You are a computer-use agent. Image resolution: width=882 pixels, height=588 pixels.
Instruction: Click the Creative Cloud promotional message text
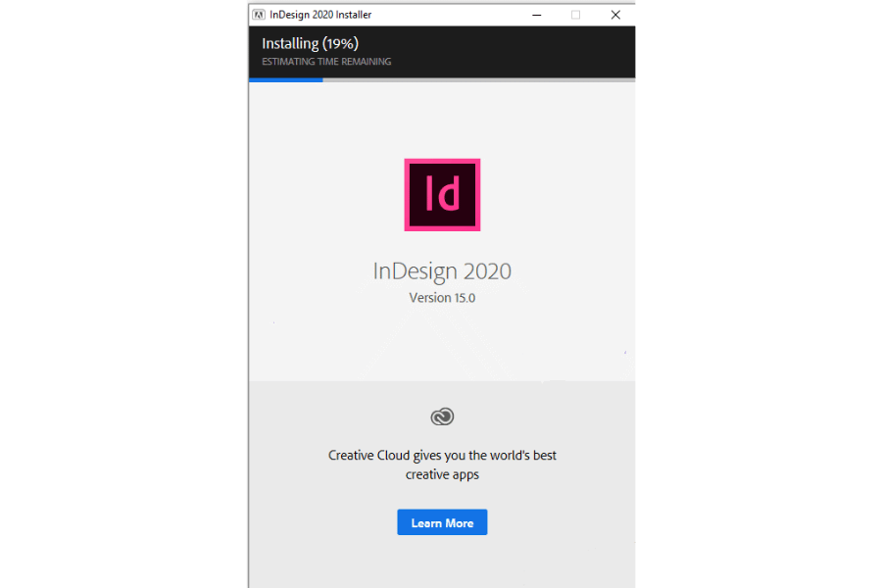click(x=442, y=465)
